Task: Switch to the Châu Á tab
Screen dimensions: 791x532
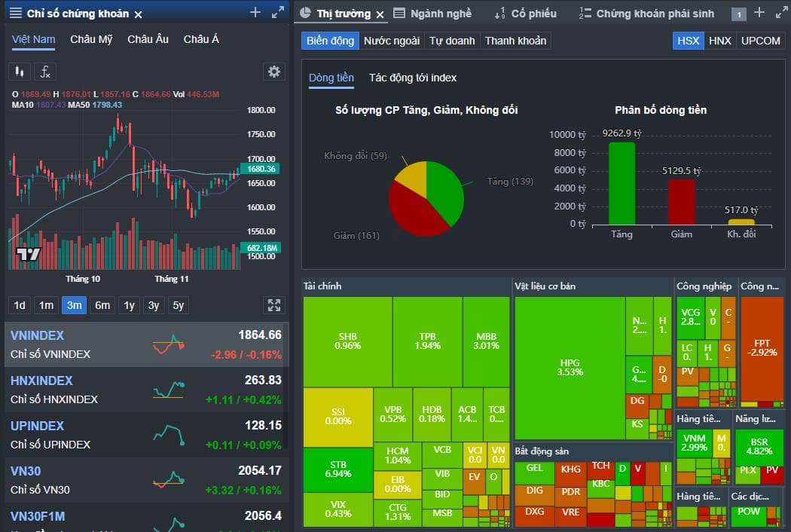Action: (x=201, y=39)
